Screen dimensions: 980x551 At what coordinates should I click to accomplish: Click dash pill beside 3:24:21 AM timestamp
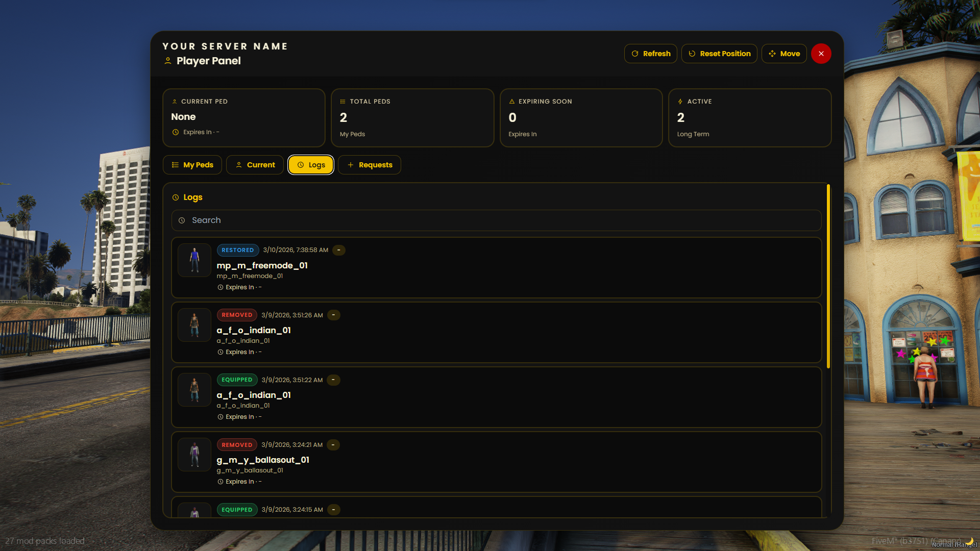pyautogui.click(x=333, y=444)
